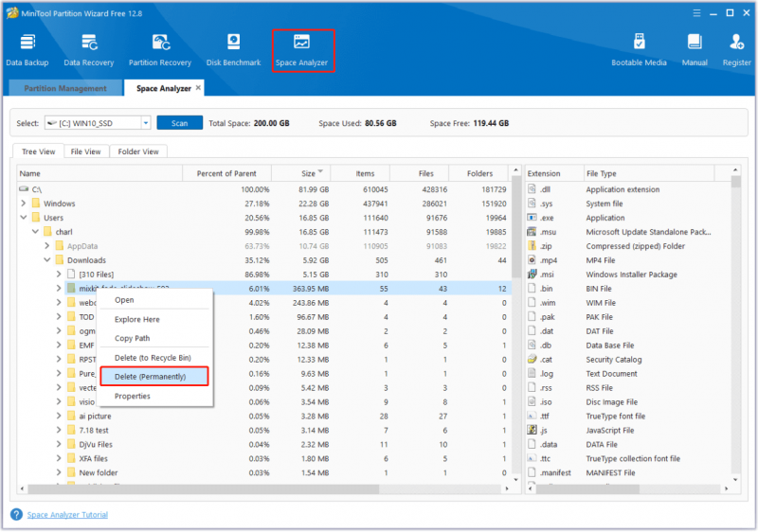The height and width of the screenshot is (532, 758).
Task: Click the .db Data Base File icon
Action: [x=532, y=346]
